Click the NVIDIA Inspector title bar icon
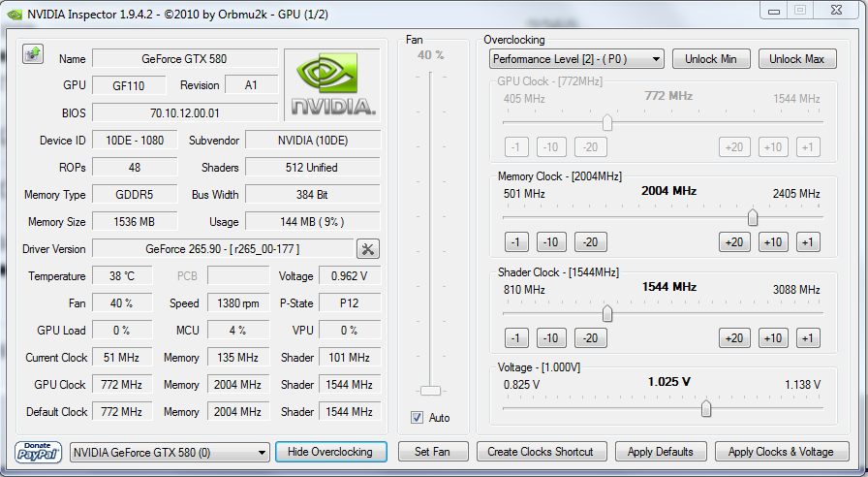This screenshot has width=868, height=477. 15,15
